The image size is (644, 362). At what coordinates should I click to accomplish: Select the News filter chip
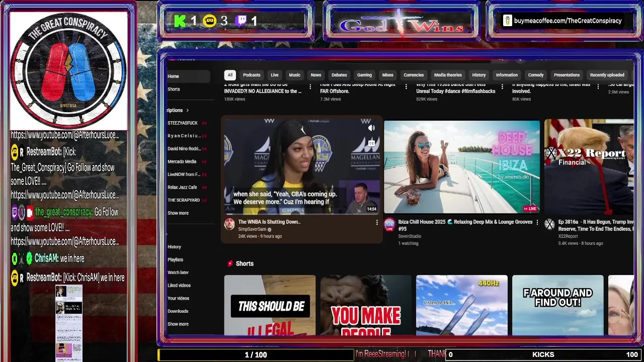(x=316, y=75)
